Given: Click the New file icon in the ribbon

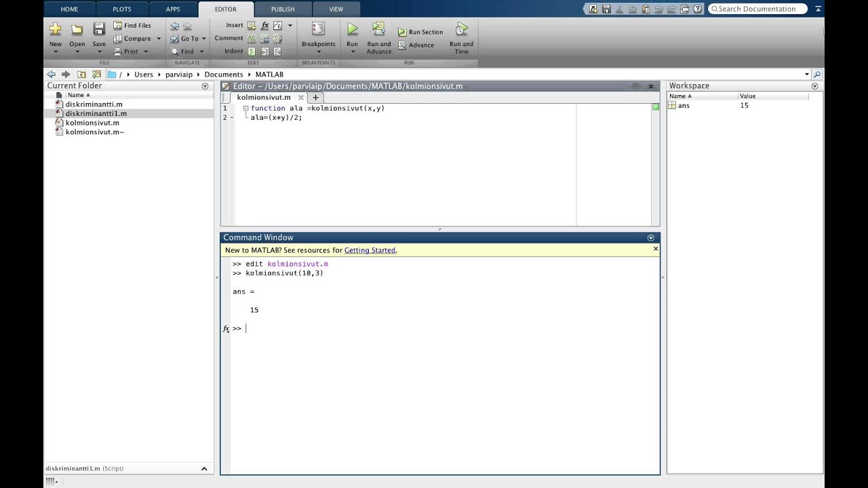Looking at the screenshot, I should click(56, 29).
